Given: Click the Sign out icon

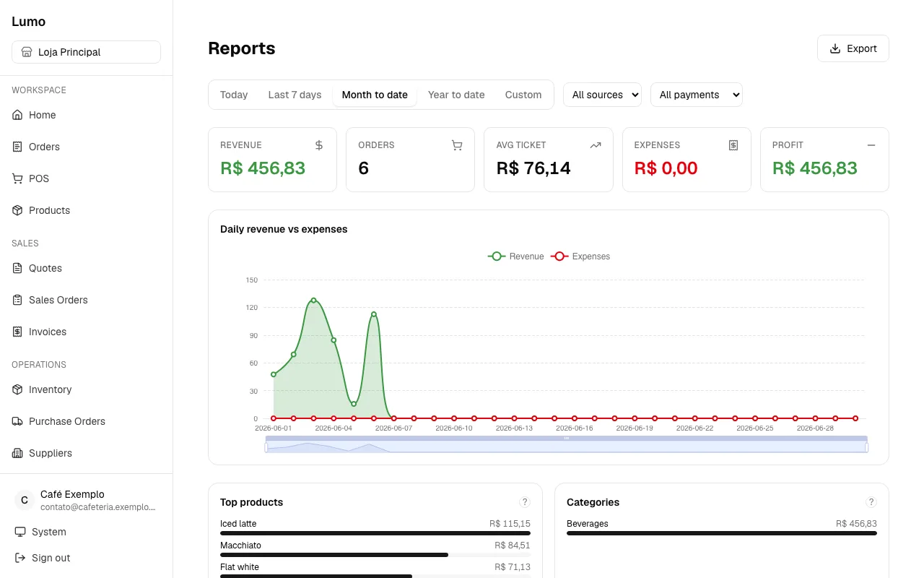Looking at the screenshot, I should click(20, 558).
